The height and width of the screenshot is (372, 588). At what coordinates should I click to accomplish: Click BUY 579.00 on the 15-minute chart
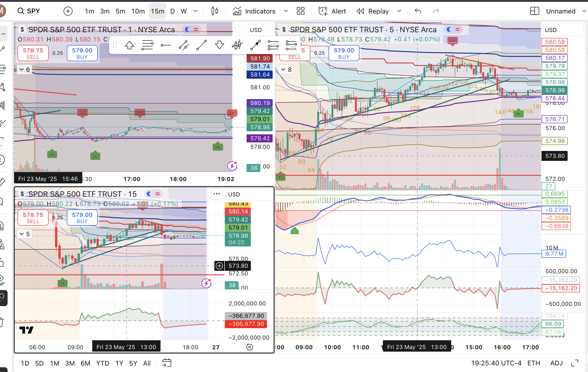click(x=82, y=218)
